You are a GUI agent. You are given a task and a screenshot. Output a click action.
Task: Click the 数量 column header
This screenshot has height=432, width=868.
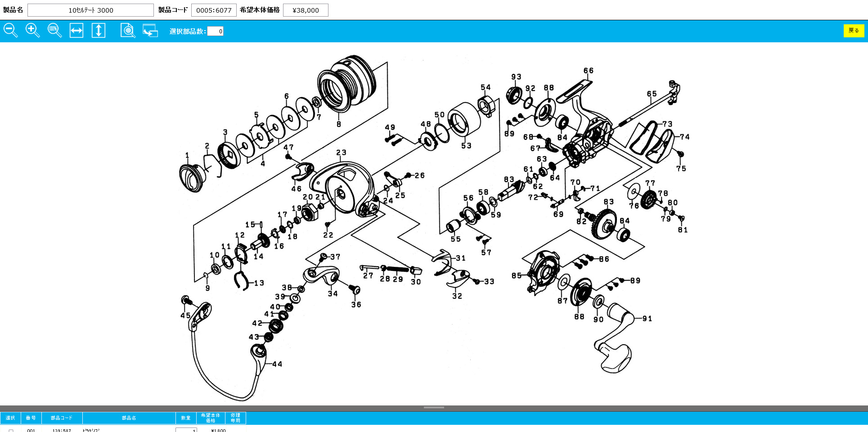(x=186, y=418)
